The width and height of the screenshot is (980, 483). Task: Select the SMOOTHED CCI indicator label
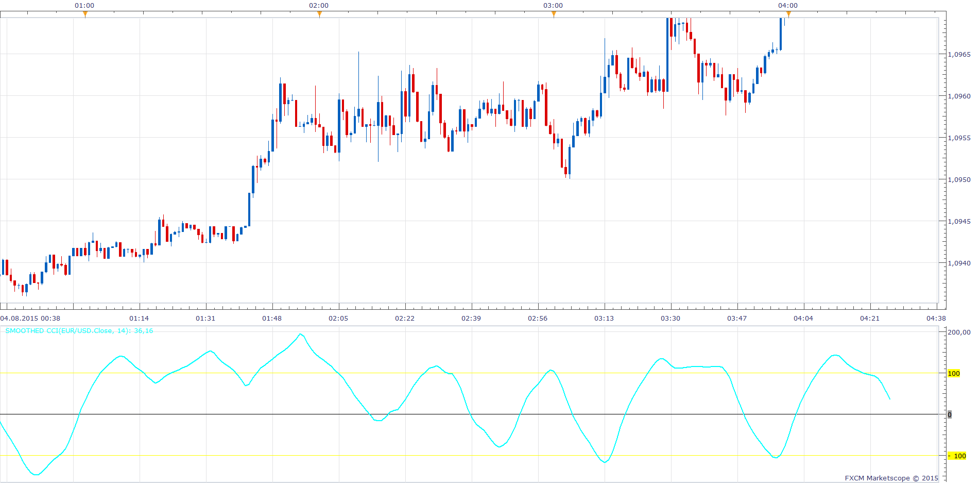tap(79, 331)
